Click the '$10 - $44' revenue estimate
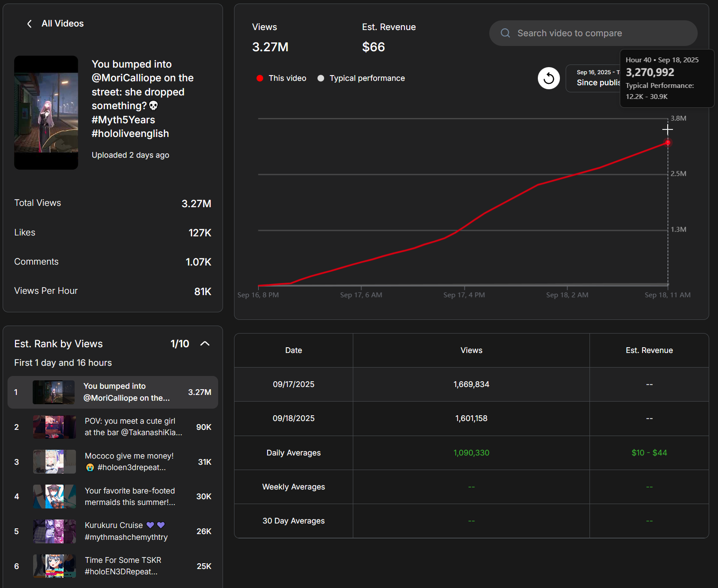718x588 pixels. point(649,453)
